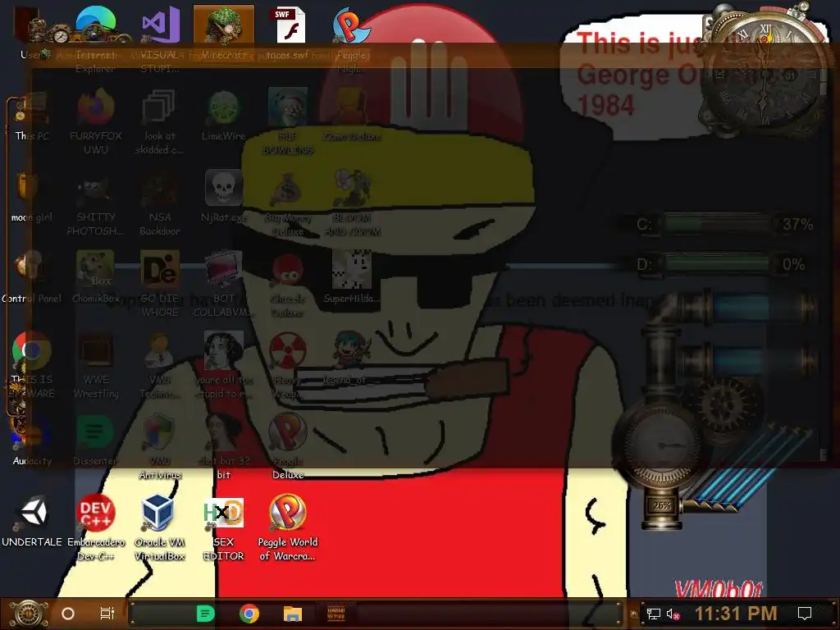Click the muted volume tray icon

(673, 614)
